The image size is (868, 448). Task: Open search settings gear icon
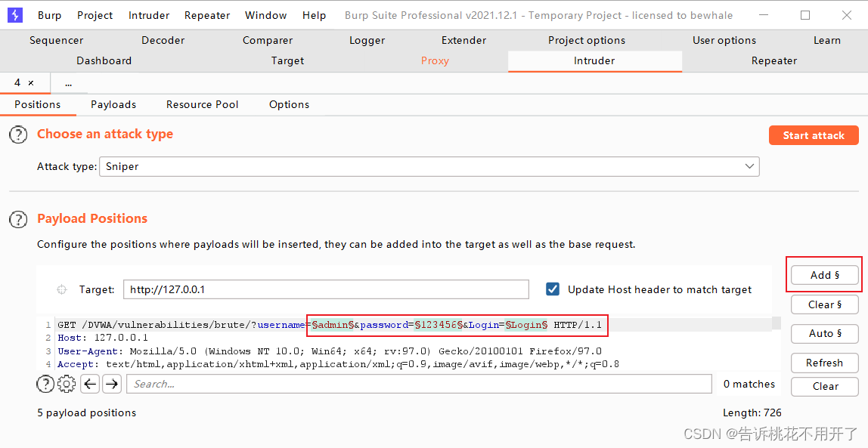click(x=67, y=383)
